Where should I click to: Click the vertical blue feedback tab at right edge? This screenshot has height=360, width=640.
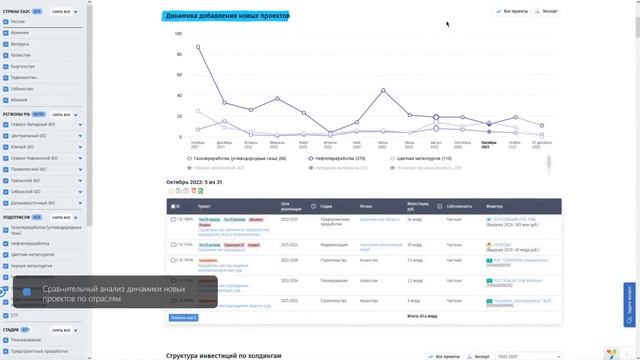click(629, 304)
